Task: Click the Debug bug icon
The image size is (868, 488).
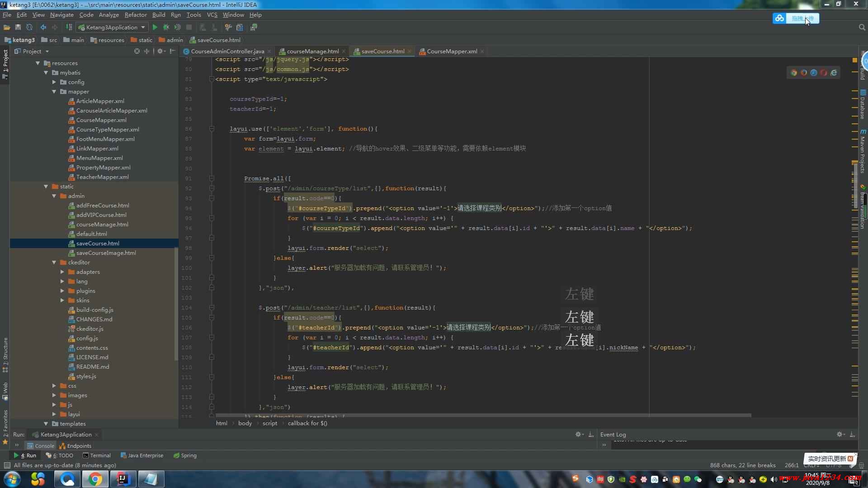Action: (x=166, y=27)
